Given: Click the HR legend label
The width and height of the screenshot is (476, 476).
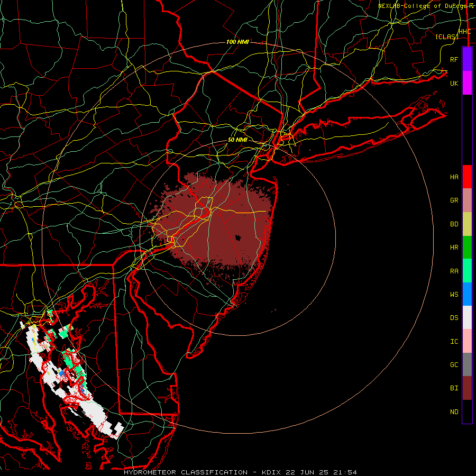Looking at the screenshot, I should [x=454, y=248].
